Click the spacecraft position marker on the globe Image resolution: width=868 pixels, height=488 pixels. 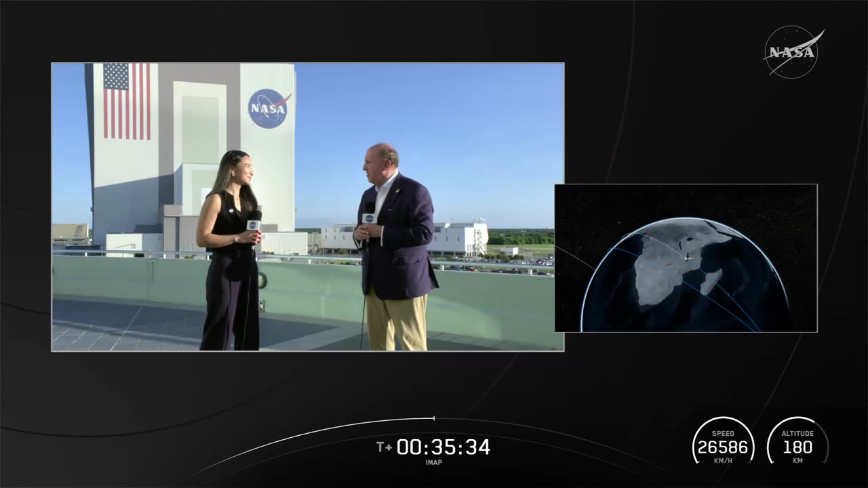coord(688,258)
